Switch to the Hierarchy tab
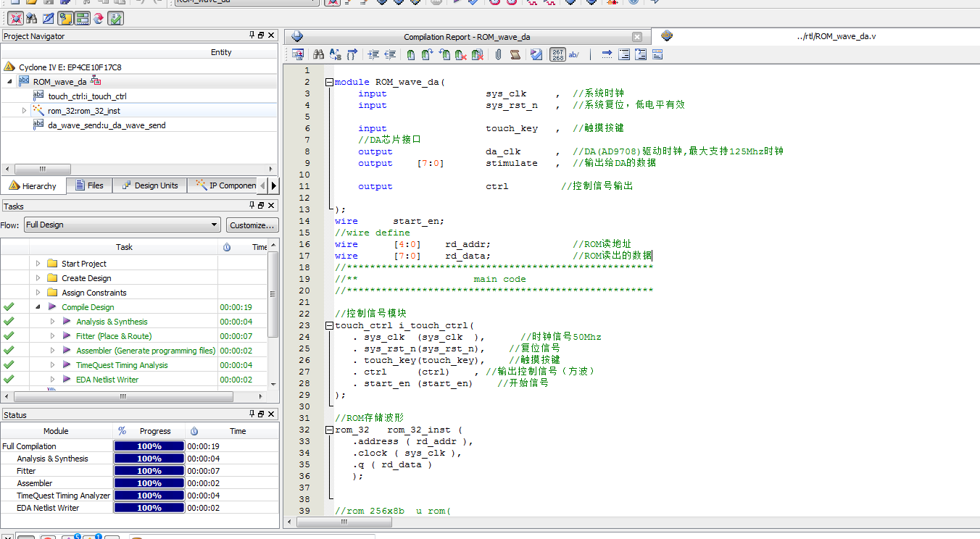Image resolution: width=980 pixels, height=539 pixels. (x=33, y=185)
